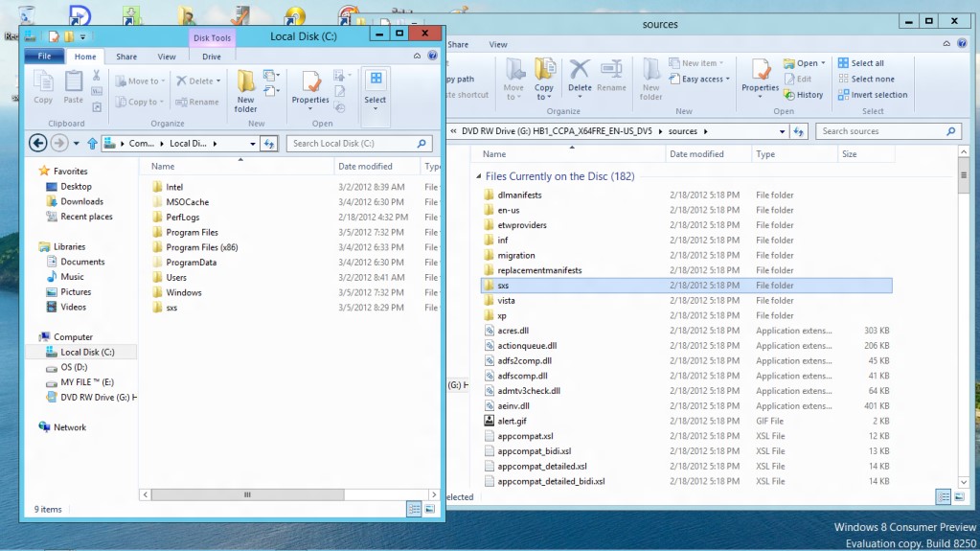
Task: Click Rename in Local Disk ribbon
Action: (197, 102)
